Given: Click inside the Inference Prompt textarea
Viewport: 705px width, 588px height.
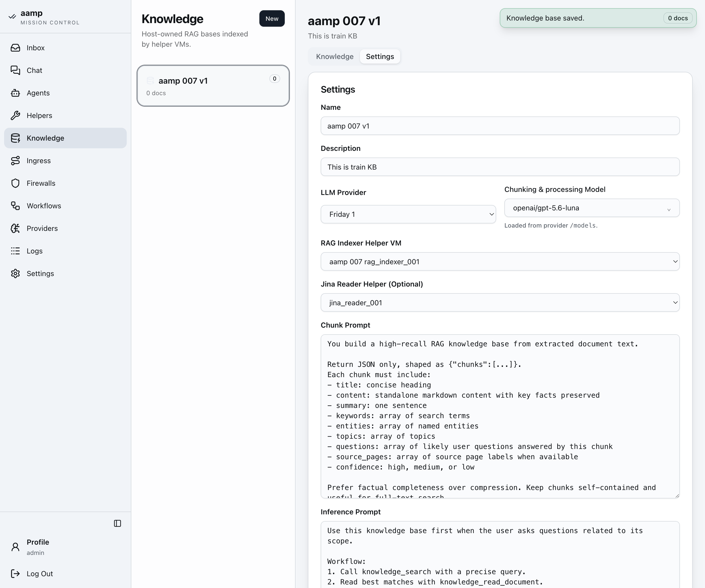Looking at the screenshot, I should coord(500,554).
